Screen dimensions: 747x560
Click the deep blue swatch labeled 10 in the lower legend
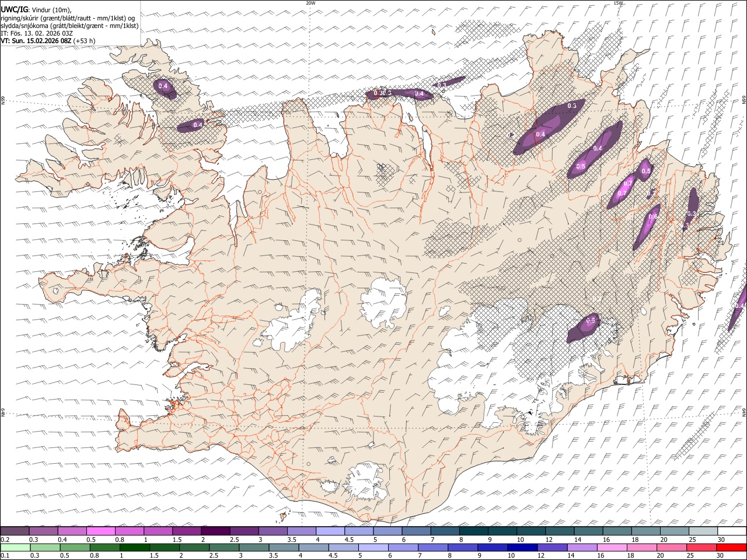(x=522, y=547)
